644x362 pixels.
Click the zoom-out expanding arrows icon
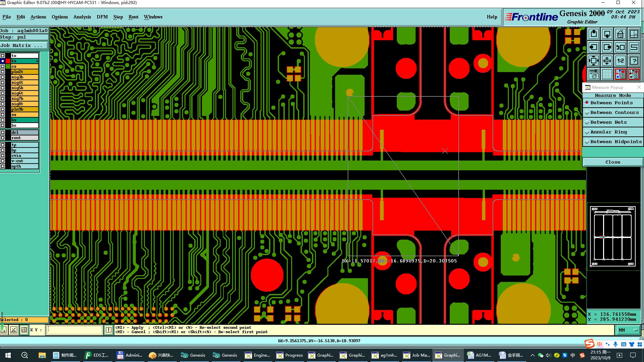click(x=607, y=61)
